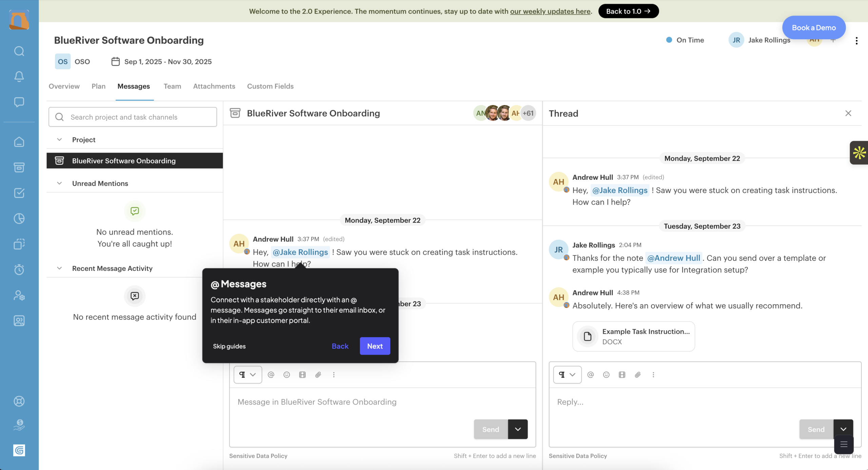Screen dimensions: 868x470
Task: Switch to the Attachments tab
Action: point(214,86)
